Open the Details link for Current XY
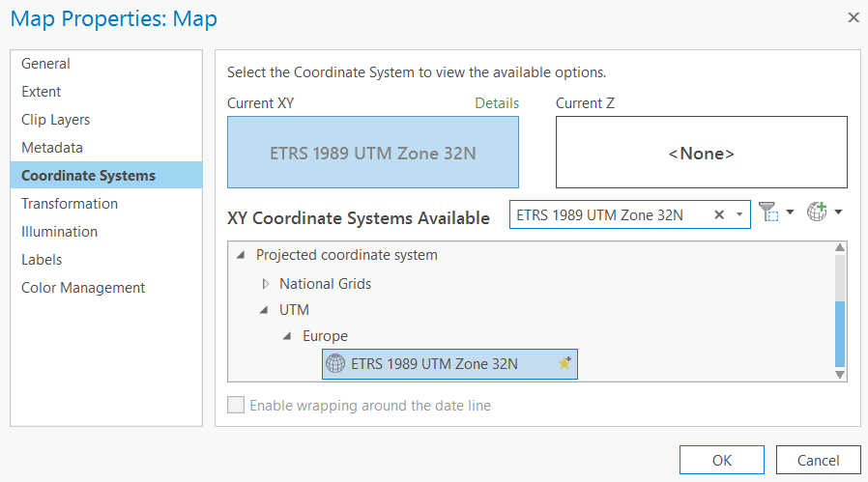The height and width of the screenshot is (482, 868). click(x=497, y=103)
